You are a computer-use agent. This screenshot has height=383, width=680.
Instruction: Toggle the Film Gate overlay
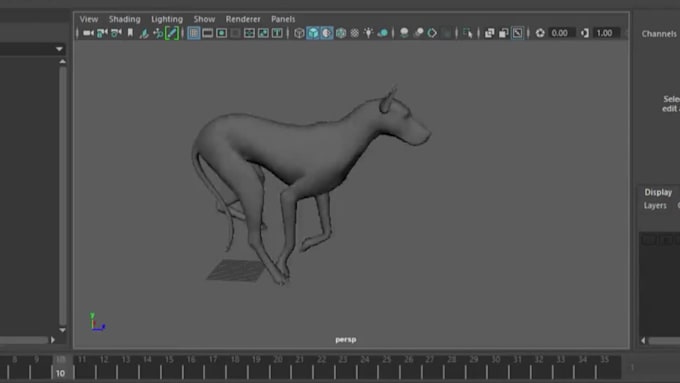(208, 33)
